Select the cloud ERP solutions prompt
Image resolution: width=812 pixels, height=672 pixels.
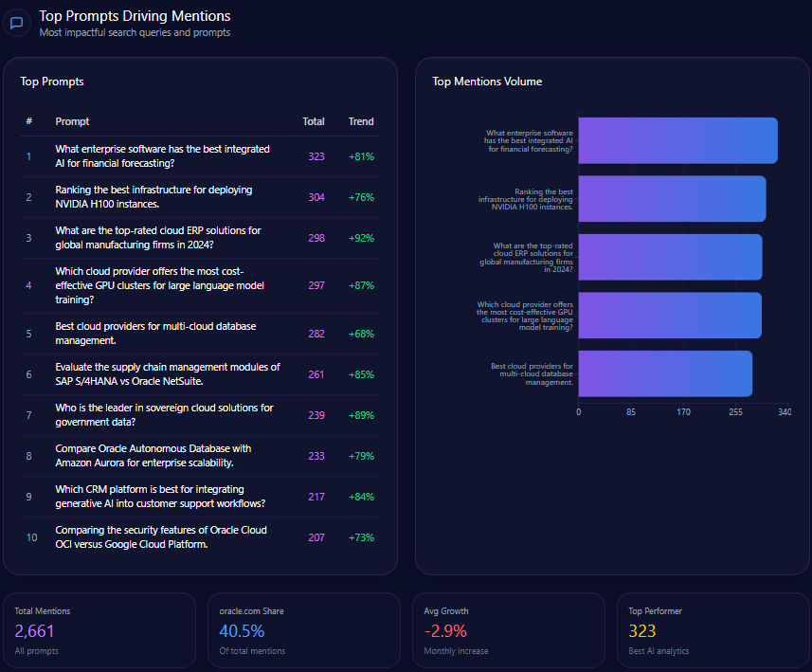157,238
